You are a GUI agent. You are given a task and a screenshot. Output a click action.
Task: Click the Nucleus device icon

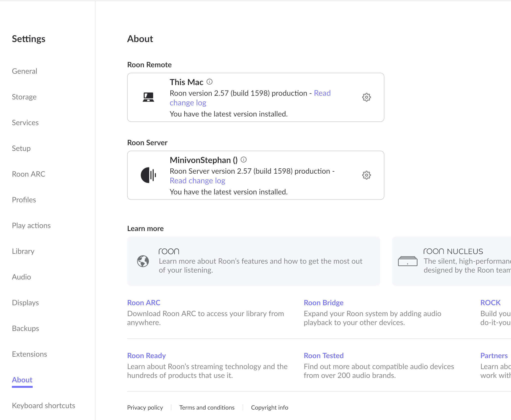point(408,261)
